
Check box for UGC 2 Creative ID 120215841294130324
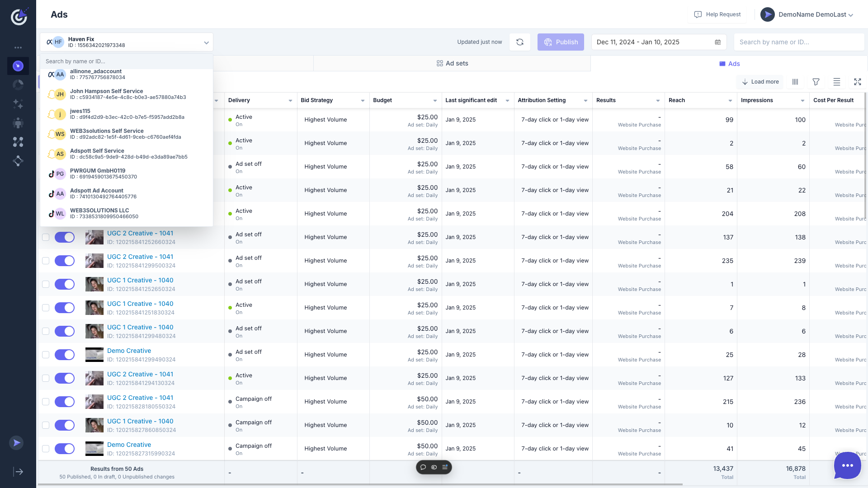tap(46, 378)
